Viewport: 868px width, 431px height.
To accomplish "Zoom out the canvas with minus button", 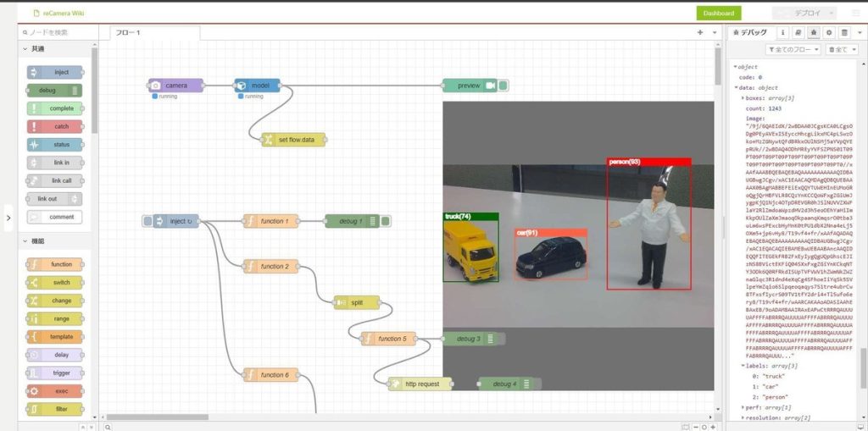I will click(x=695, y=427).
